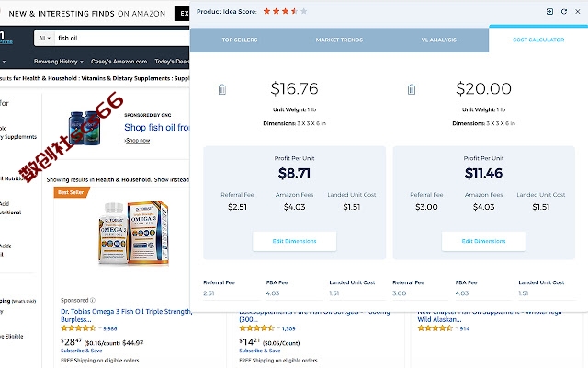This screenshot has height=368, width=588.
Task: Click the $20.00 price value
Action: [x=483, y=88]
